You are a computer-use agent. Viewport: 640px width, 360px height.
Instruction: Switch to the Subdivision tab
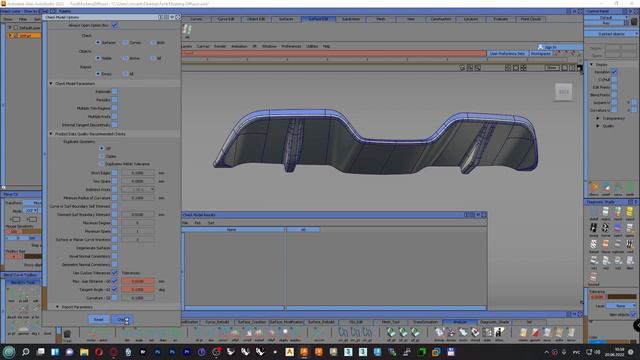click(351, 19)
